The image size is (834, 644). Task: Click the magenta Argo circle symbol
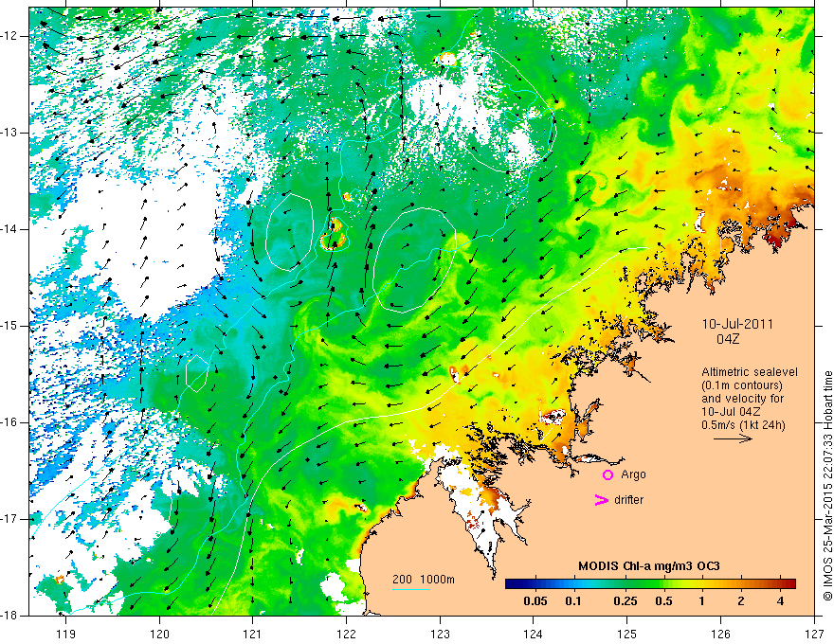click(607, 474)
